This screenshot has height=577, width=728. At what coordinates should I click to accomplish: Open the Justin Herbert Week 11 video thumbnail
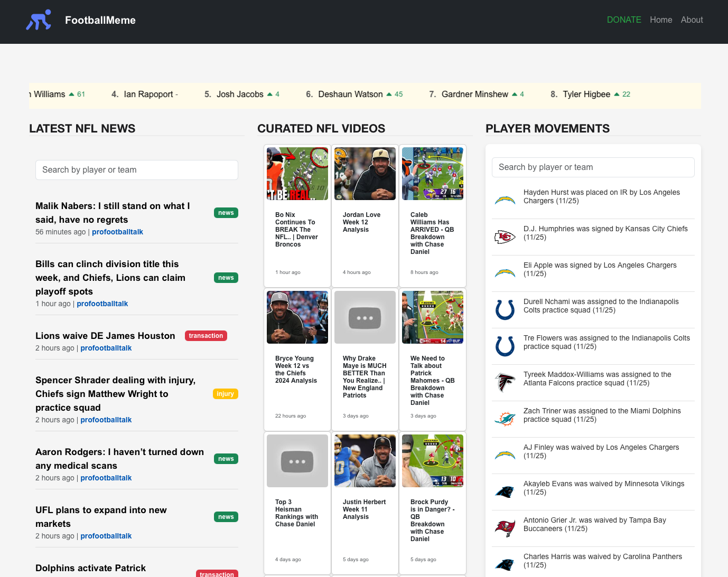coord(365,461)
